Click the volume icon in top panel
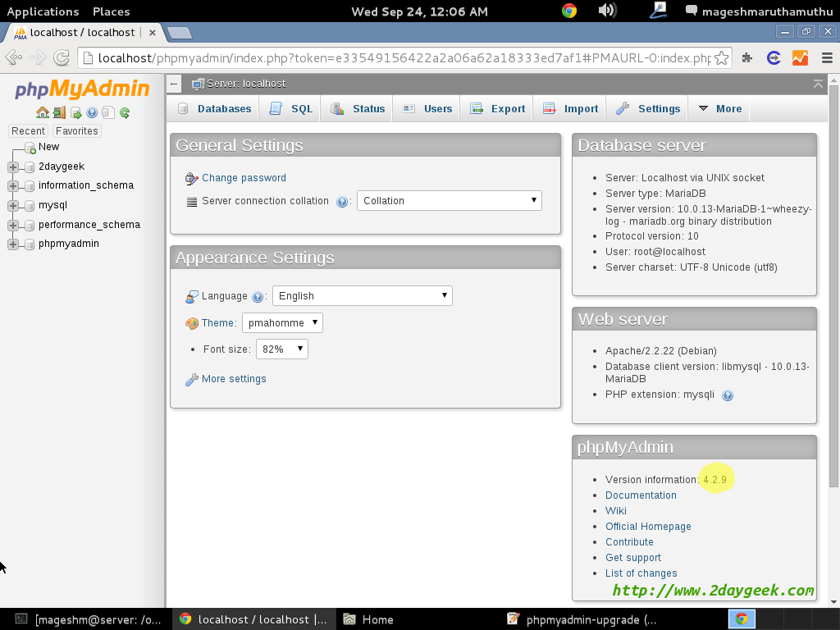This screenshot has width=840, height=630. click(607, 11)
